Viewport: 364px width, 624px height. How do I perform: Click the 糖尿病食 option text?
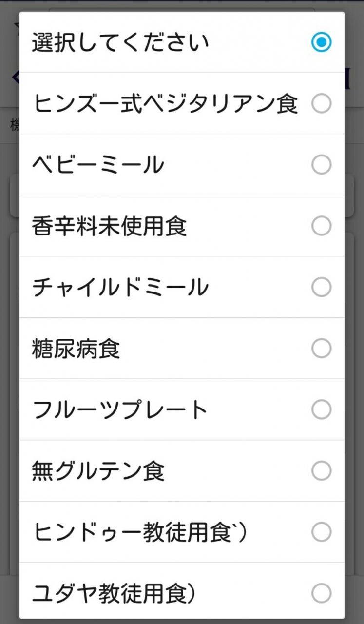[76, 349]
